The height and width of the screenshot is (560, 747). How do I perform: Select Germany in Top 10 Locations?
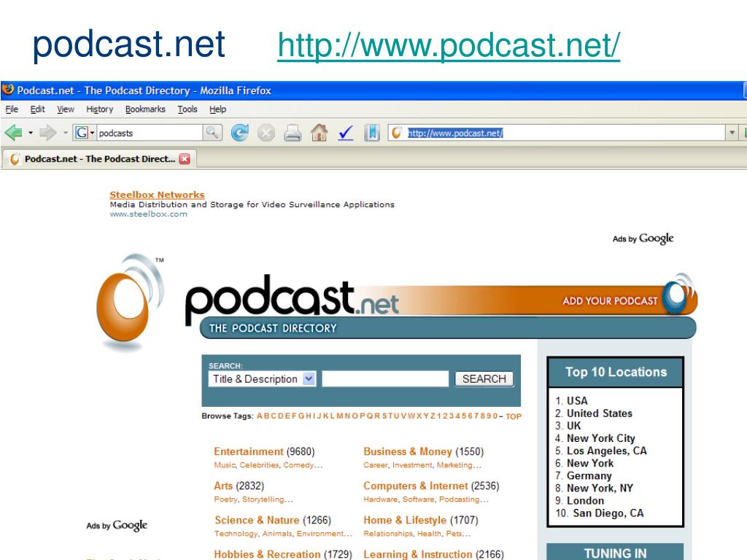[589, 475]
